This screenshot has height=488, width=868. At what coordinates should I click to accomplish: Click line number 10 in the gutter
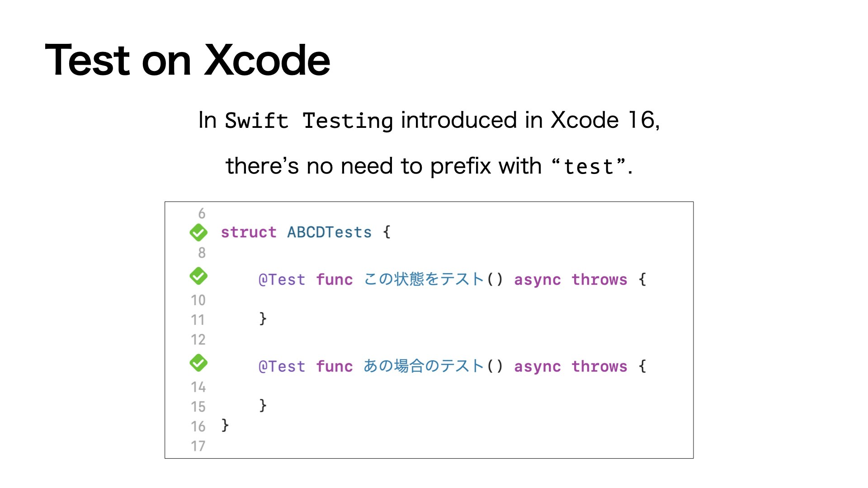coord(199,300)
